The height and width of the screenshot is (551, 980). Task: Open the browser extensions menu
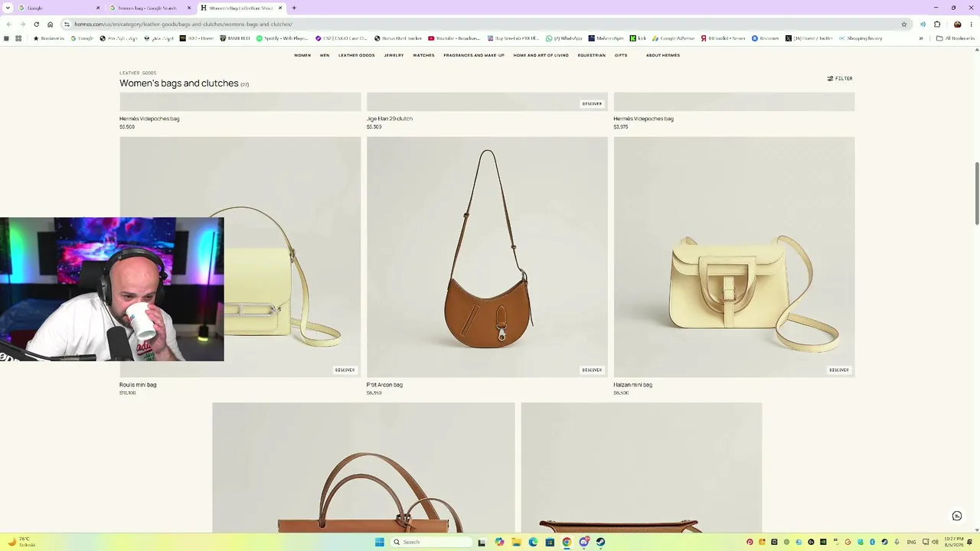tap(937, 24)
